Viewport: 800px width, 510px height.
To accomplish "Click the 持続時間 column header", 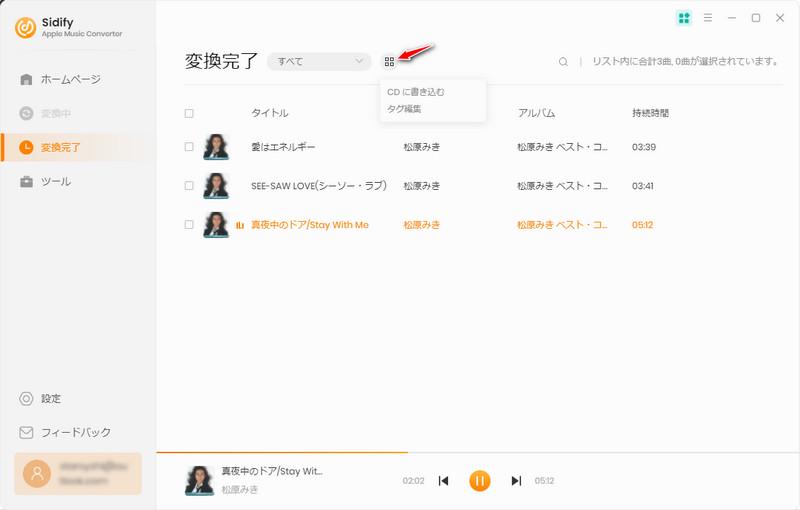I will (x=651, y=113).
